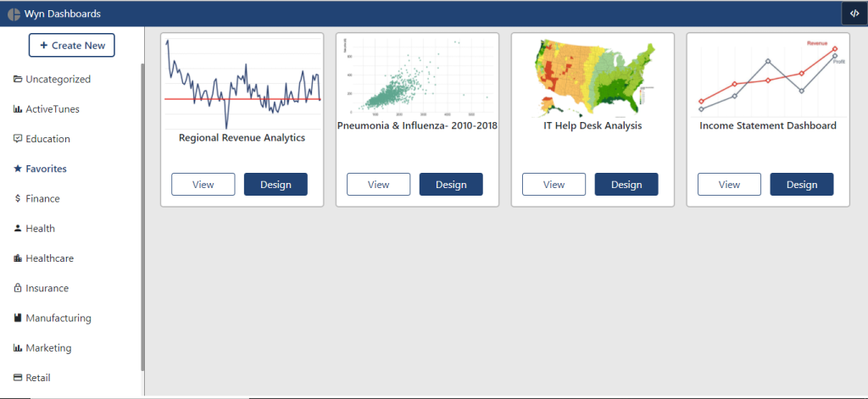The height and width of the screenshot is (399, 868).
Task: Click the Finance dollar sign icon
Action: 18,199
